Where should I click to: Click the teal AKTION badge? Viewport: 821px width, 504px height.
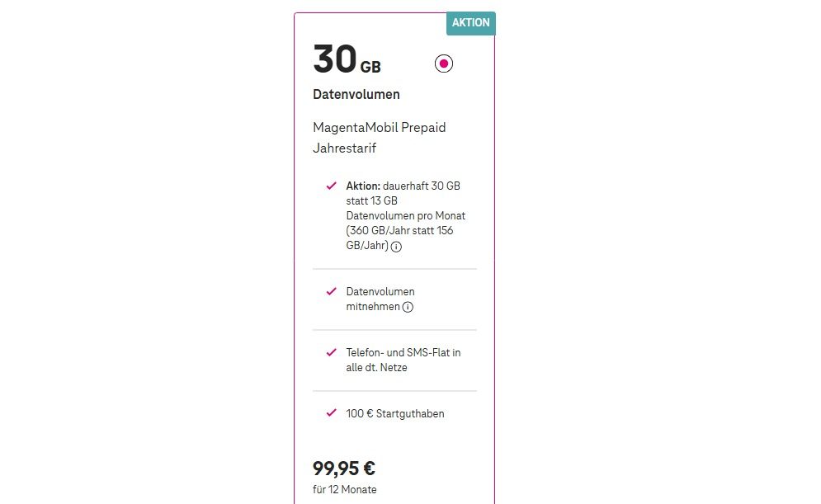pyautogui.click(x=470, y=23)
